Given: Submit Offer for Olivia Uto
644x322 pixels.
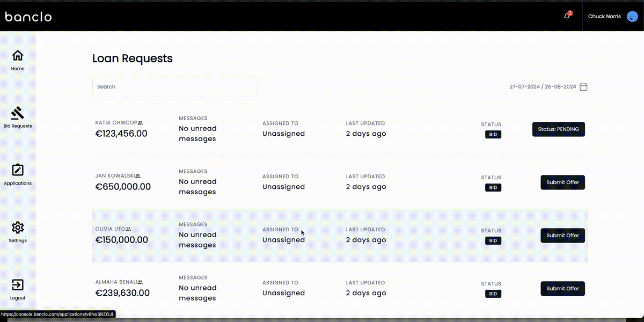Looking at the screenshot, I should (x=562, y=235).
